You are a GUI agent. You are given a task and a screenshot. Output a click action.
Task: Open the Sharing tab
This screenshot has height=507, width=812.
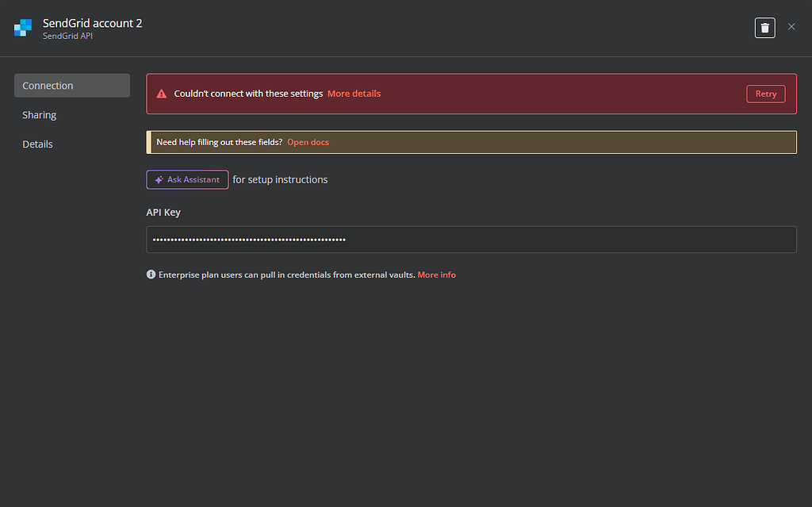(40, 115)
